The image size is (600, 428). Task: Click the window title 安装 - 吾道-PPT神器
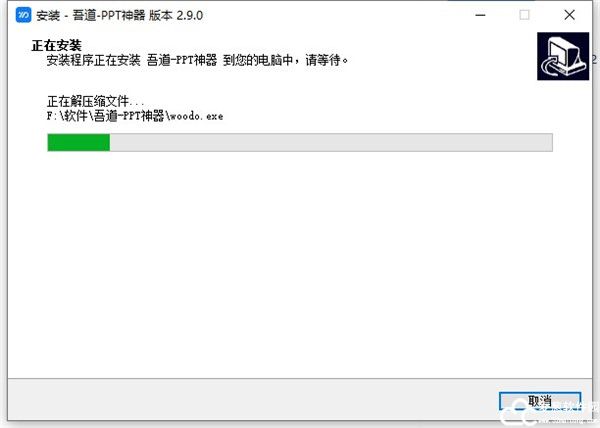[91, 15]
